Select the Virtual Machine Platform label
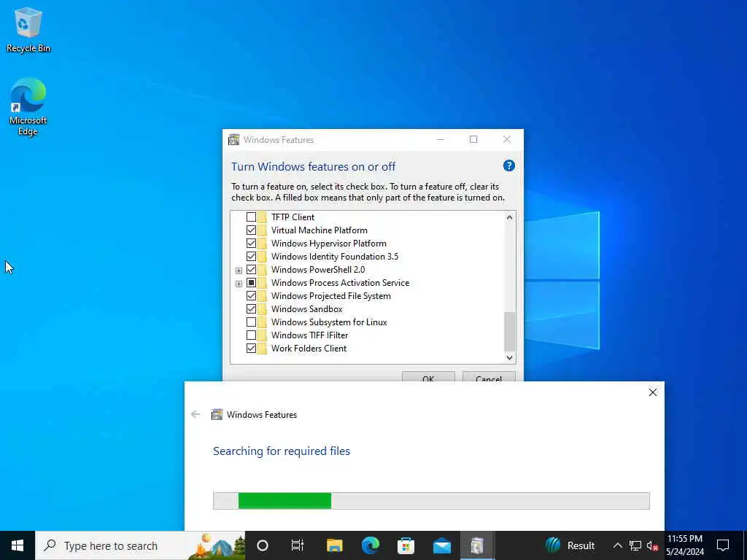The height and width of the screenshot is (560, 747). click(x=320, y=230)
